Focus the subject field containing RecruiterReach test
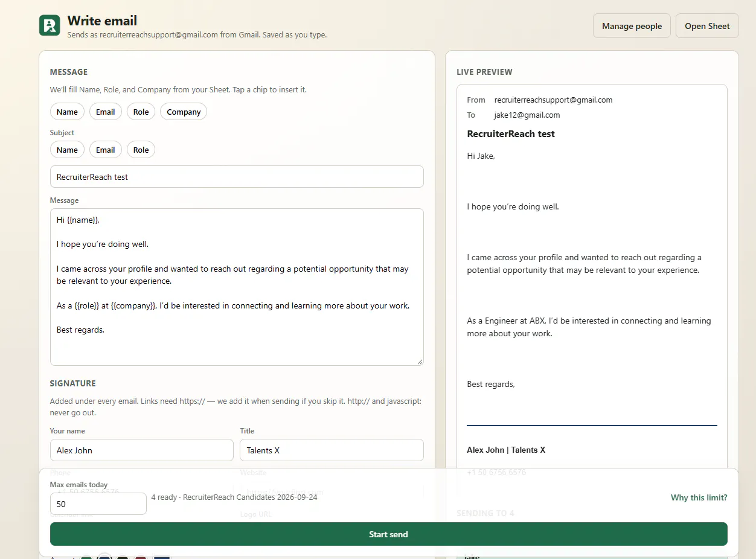Screen dimensions: 756x559 coord(237,177)
